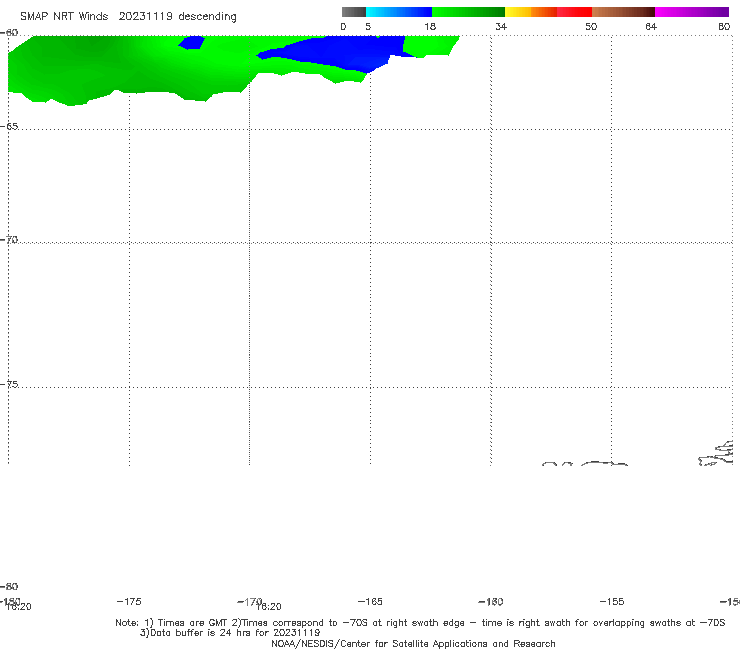Click the cyan-blue segment of the color scale

399,12
